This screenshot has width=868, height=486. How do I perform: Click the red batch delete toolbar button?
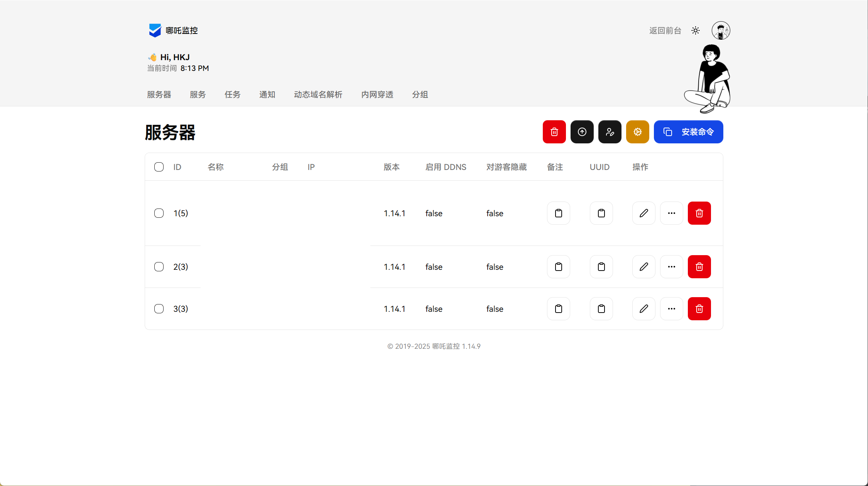[554, 132]
